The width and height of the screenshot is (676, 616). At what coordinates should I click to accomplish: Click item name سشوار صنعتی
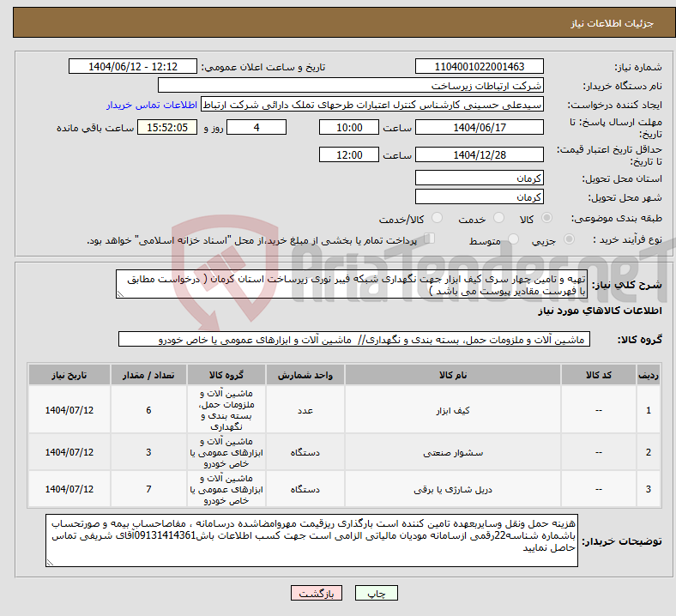point(453,453)
